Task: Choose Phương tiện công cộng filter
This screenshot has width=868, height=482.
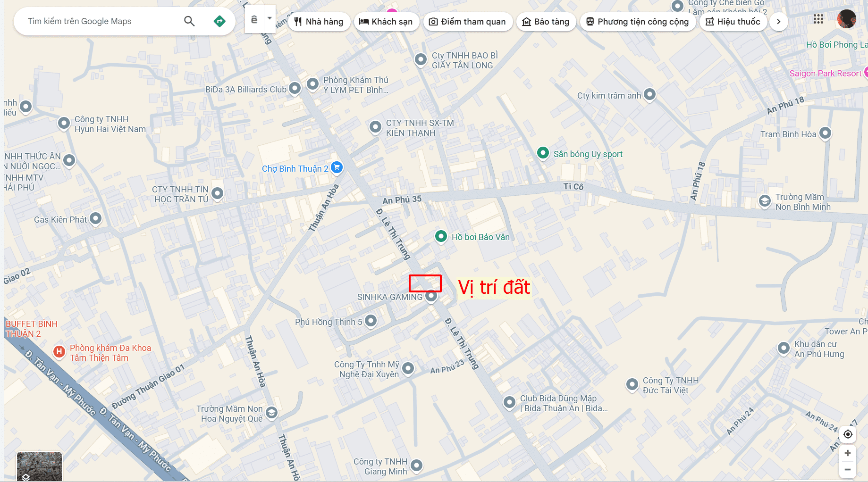Action: point(638,22)
